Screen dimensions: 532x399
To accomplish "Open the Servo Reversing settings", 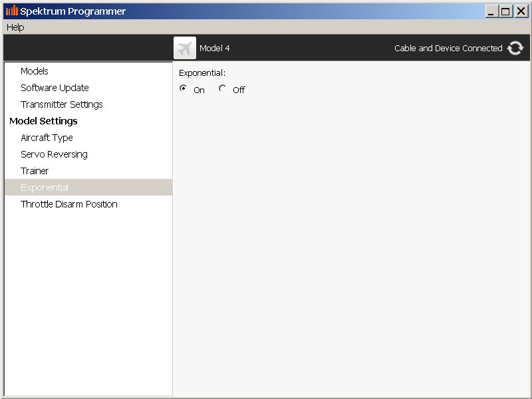I will [x=54, y=154].
